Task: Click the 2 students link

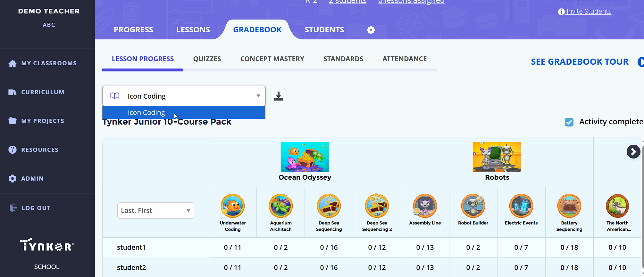Action: click(x=348, y=2)
